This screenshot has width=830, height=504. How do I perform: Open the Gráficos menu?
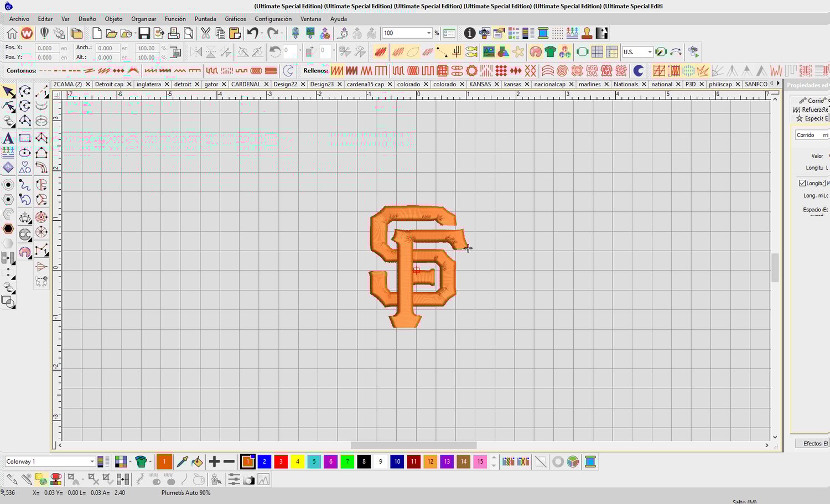(x=235, y=19)
